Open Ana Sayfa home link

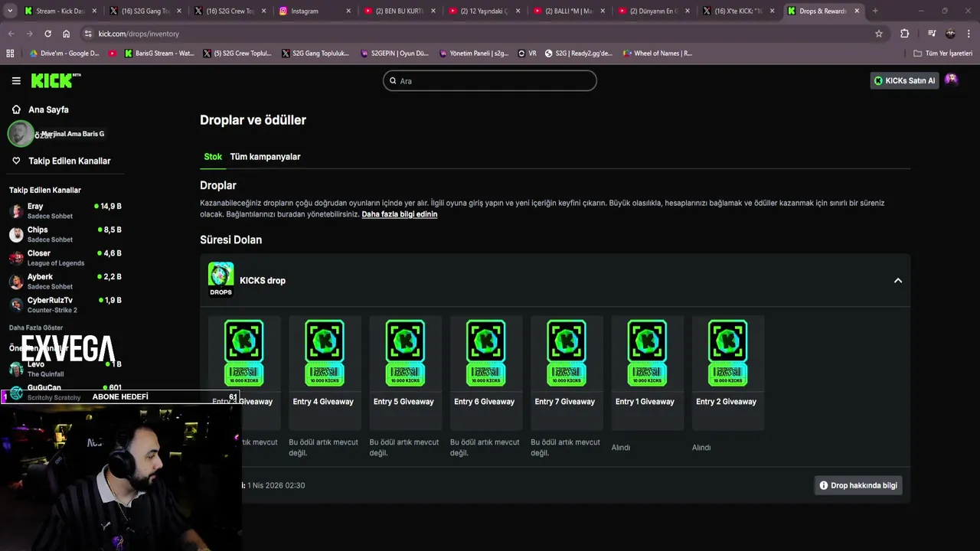click(x=48, y=109)
